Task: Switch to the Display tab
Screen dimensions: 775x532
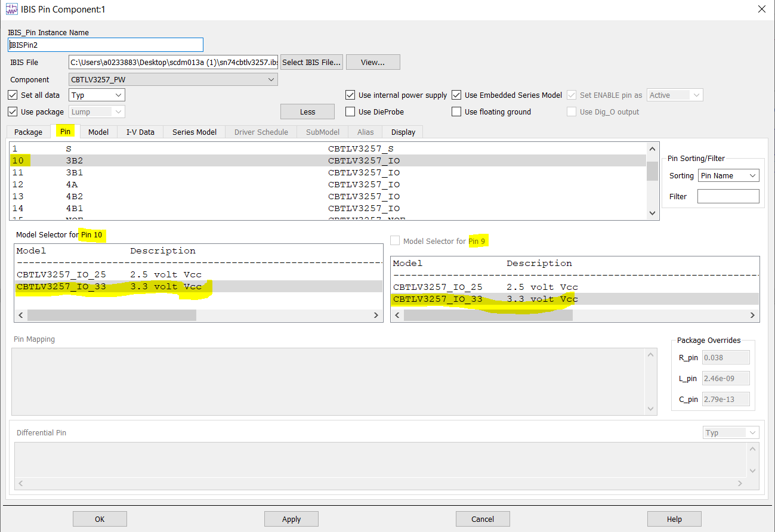Action: click(403, 132)
